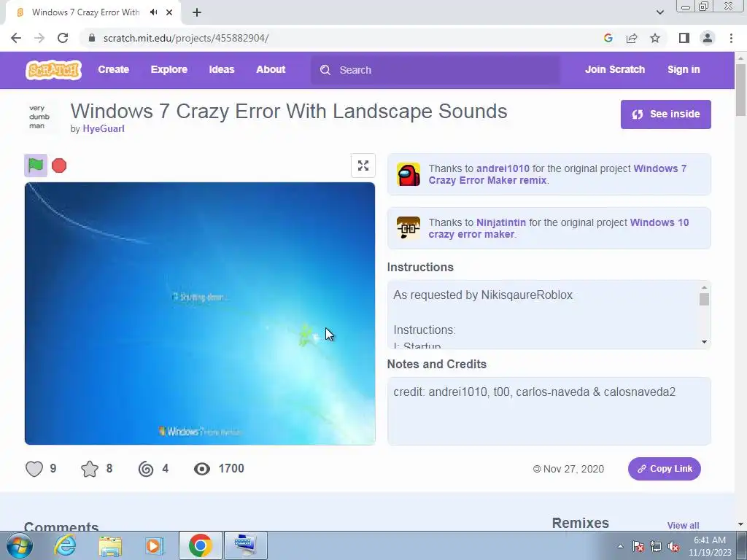Open andrei1010 profile link
The image size is (747, 560).
(x=503, y=168)
